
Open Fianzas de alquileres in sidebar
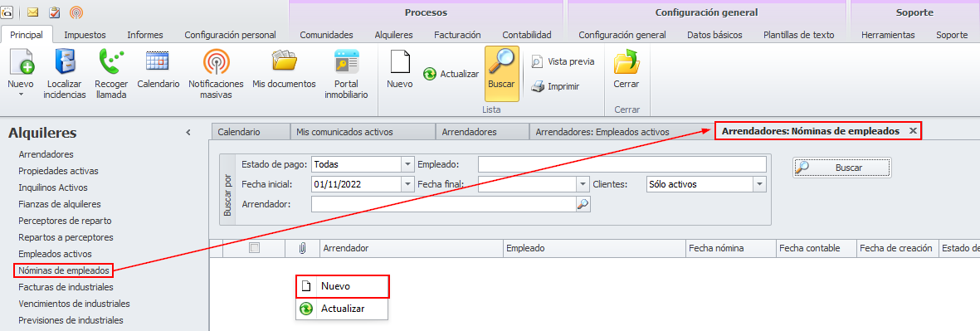60,204
